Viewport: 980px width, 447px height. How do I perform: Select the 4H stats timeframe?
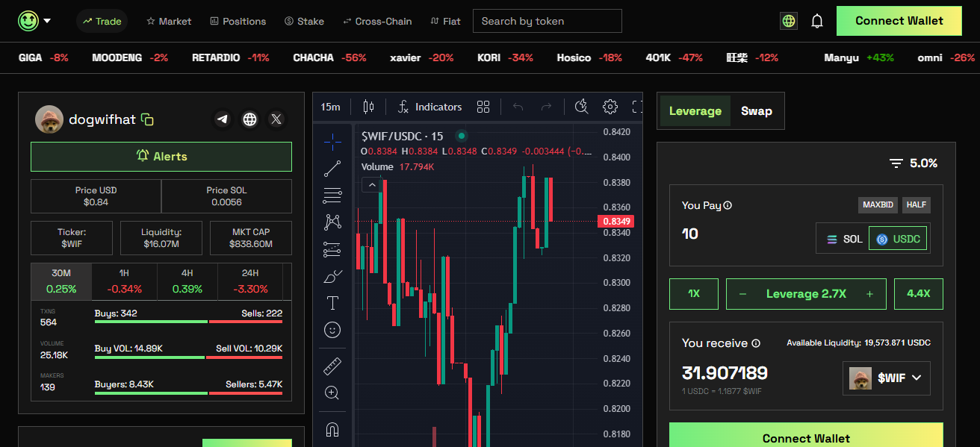pos(187,281)
